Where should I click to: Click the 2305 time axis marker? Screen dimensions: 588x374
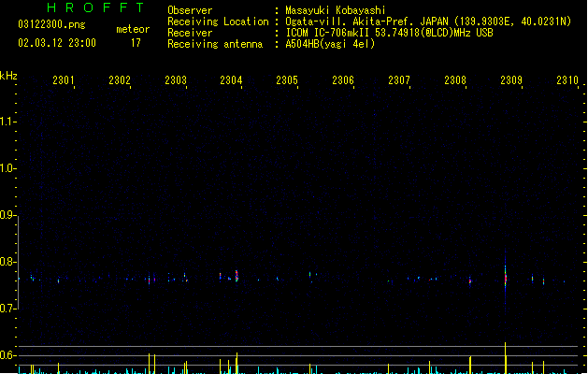[x=287, y=80]
